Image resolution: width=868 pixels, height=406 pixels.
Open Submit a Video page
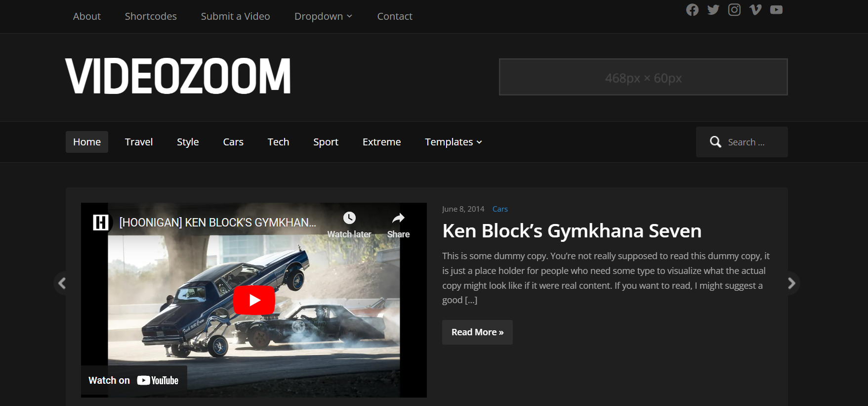(235, 16)
